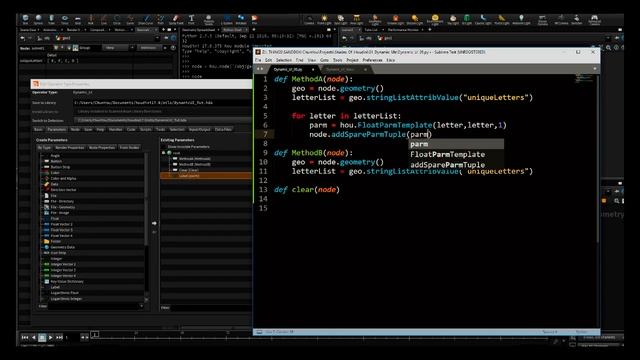Select Integer Vector 2 parameter type
Viewport: 640px width, 360px height.
(x=63, y=264)
